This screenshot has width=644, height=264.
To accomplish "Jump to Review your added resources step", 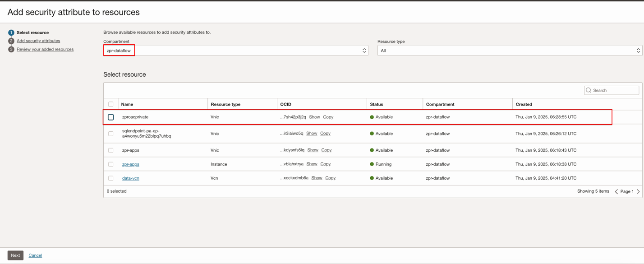I will click(x=45, y=50).
